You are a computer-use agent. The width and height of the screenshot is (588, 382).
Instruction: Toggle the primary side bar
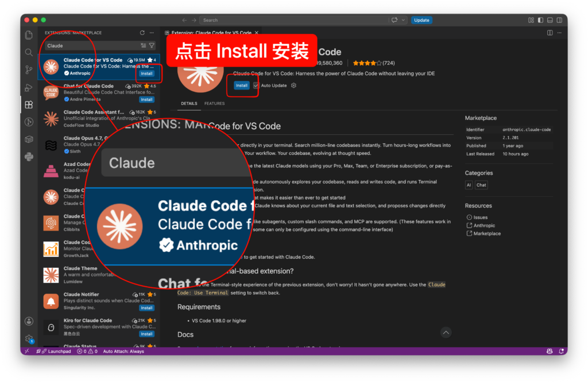point(540,20)
